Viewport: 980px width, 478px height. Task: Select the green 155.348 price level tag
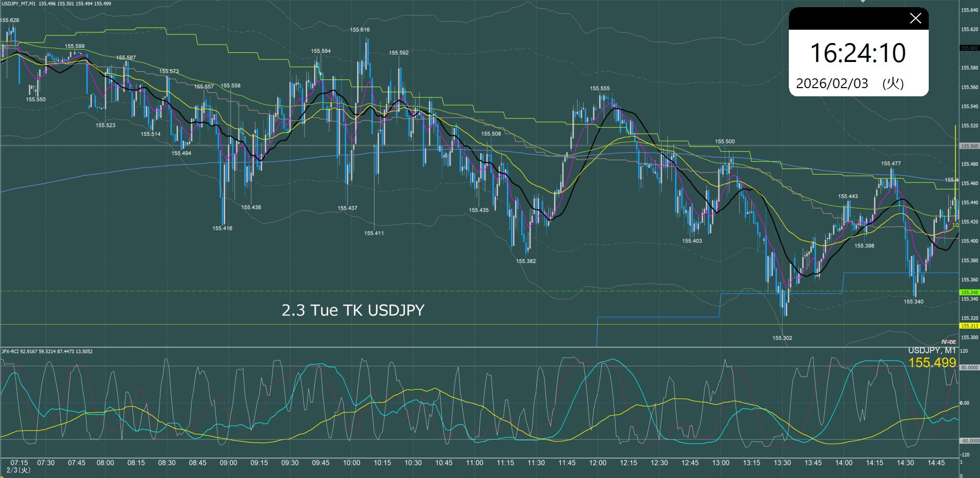[969, 292]
